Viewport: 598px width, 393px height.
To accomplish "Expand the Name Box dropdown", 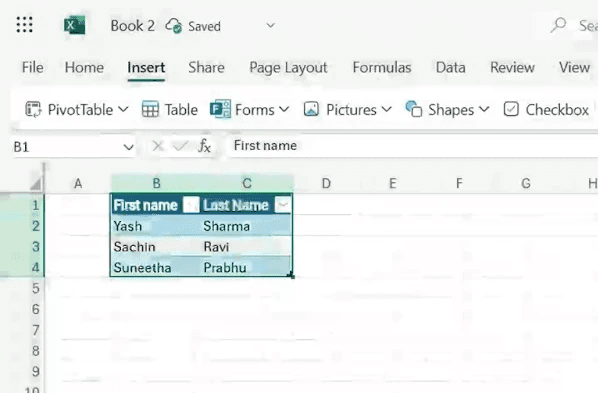I will (x=129, y=147).
